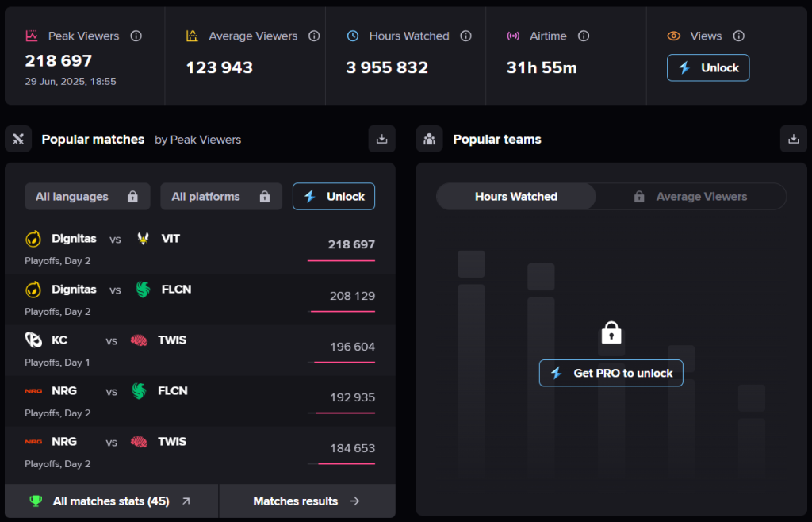Download Popular matches data
Screen dimensions: 812x522
tap(381, 139)
